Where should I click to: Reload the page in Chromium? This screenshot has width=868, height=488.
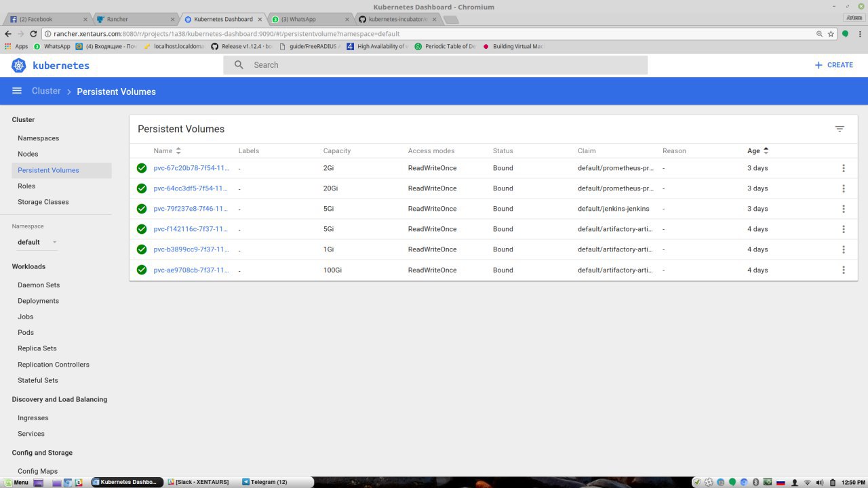click(x=33, y=34)
